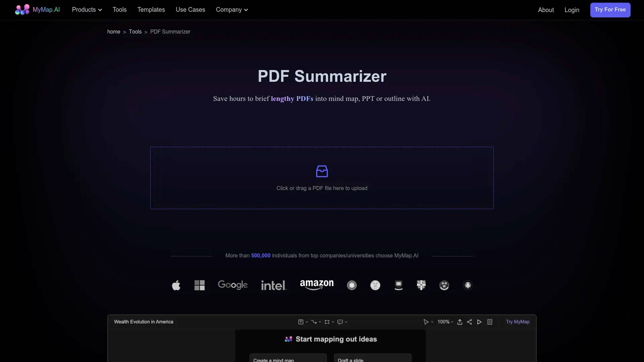Expand the Products dropdown menu
644x362 pixels.
pos(87,10)
